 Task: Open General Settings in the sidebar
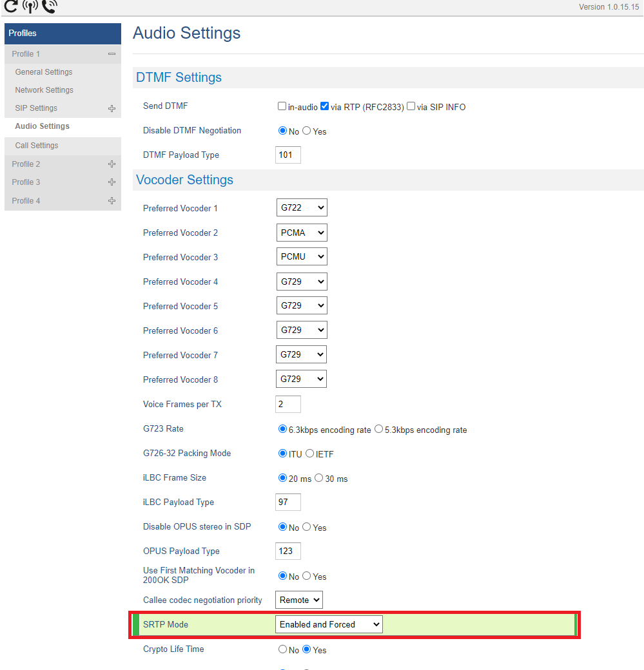coord(44,72)
